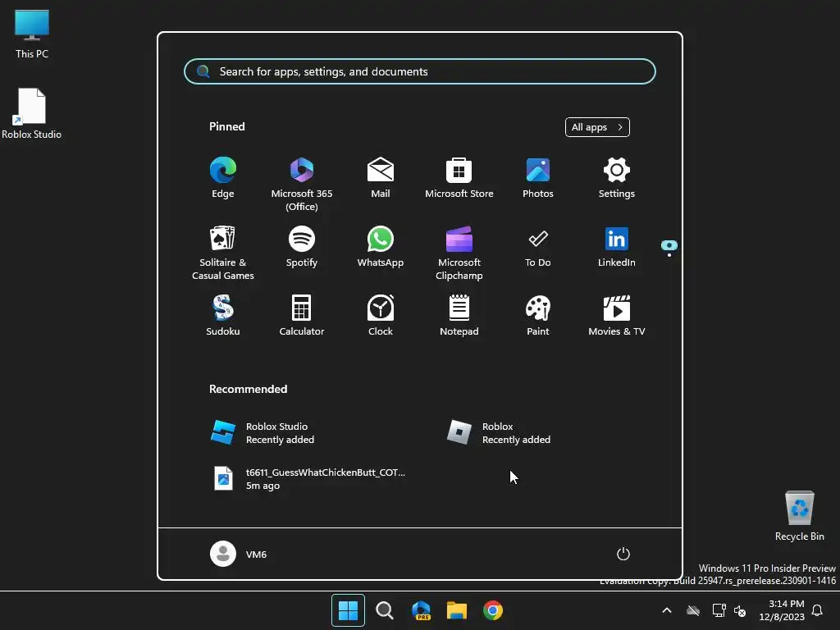Go to next page of pinned apps
840x630 pixels.
click(669, 254)
